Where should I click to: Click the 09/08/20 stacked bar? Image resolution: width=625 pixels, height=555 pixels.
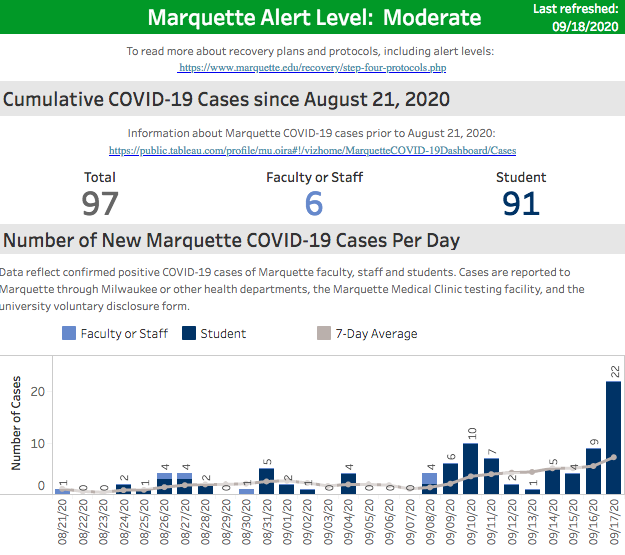point(430,484)
